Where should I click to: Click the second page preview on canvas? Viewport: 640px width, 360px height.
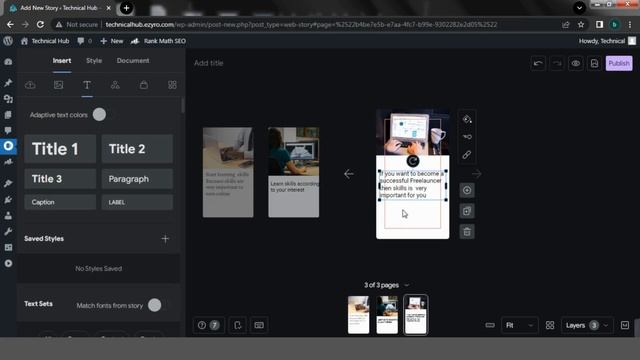click(293, 172)
